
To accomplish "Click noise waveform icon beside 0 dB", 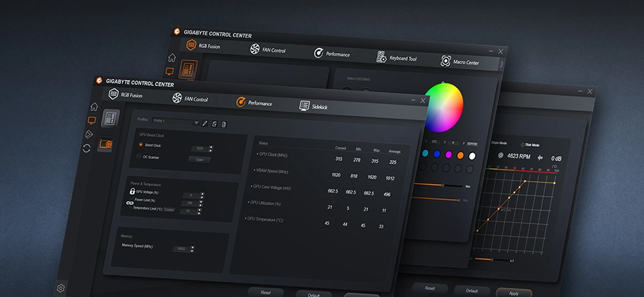I will (540, 157).
